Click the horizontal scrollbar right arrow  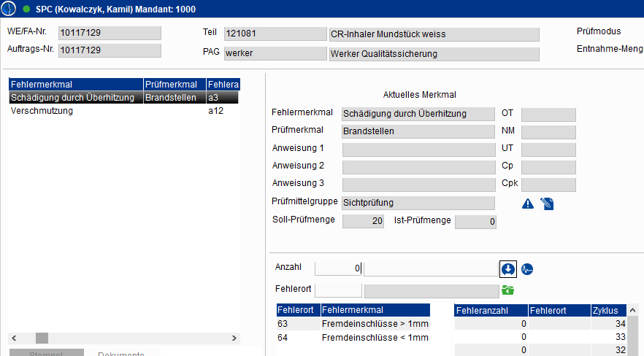(x=234, y=338)
